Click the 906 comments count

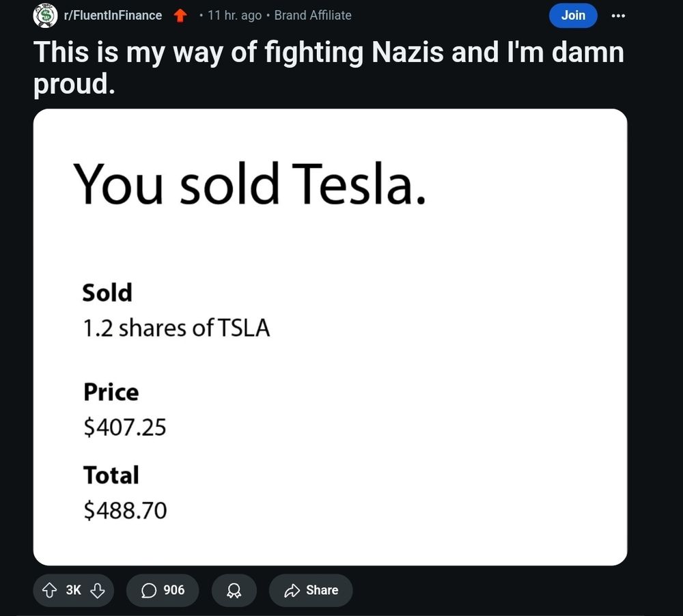point(174,590)
